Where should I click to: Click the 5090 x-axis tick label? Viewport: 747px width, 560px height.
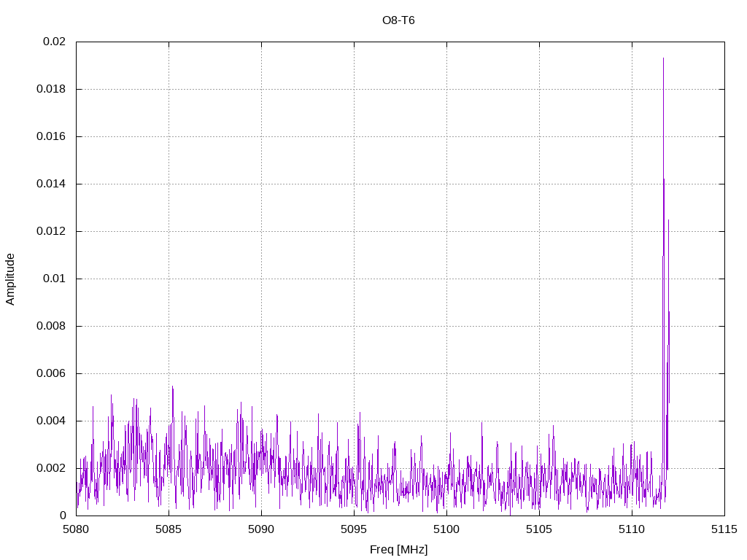(262, 529)
